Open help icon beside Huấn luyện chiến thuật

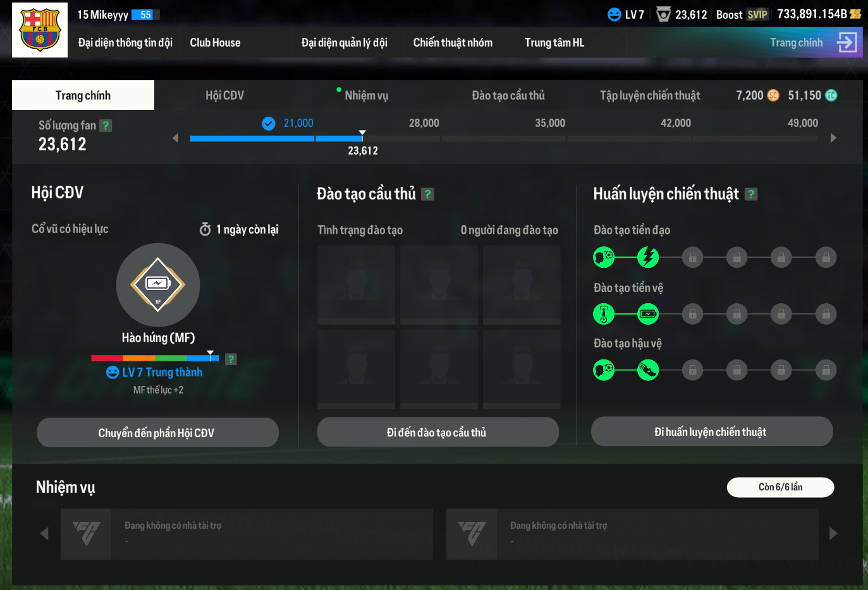point(751,195)
